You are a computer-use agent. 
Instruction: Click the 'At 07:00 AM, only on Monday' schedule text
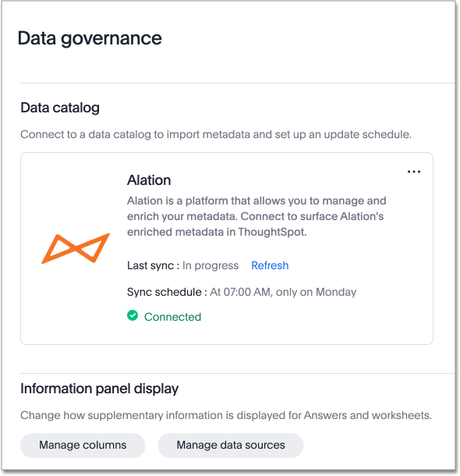coord(283,292)
